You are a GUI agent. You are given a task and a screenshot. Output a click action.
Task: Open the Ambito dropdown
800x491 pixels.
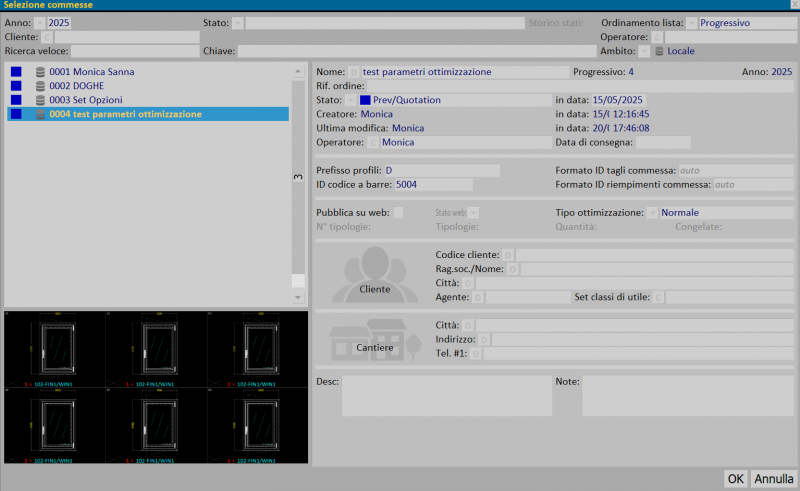coord(644,51)
